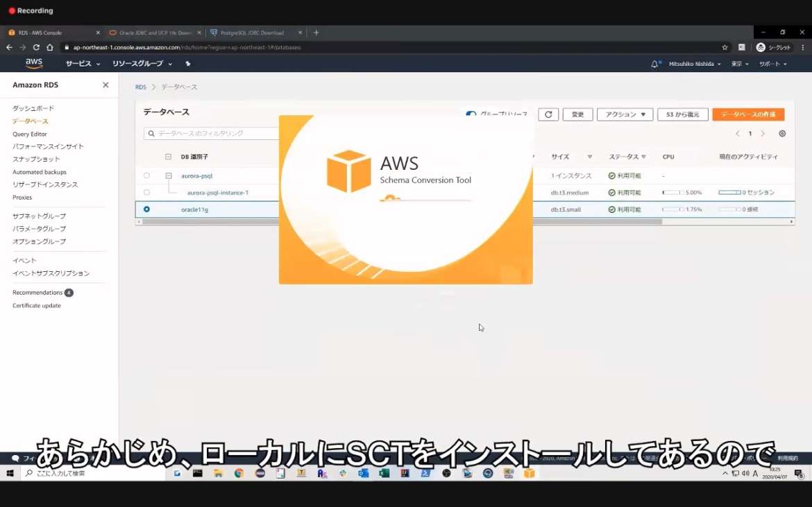The height and width of the screenshot is (507, 812).
Task: Open the 東京 region selector
Action: coord(740,64)
